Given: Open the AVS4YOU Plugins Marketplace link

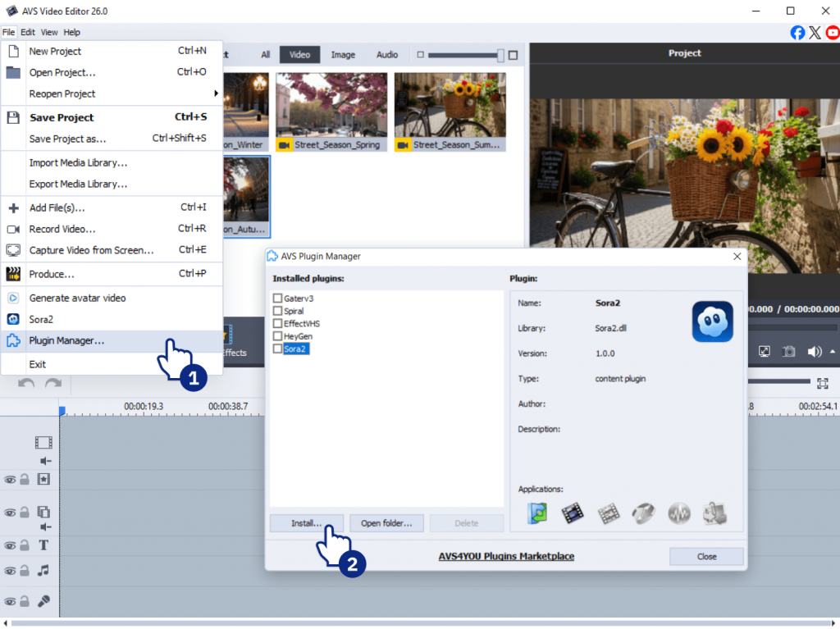Looking at the screenshot, I should 506,556.
